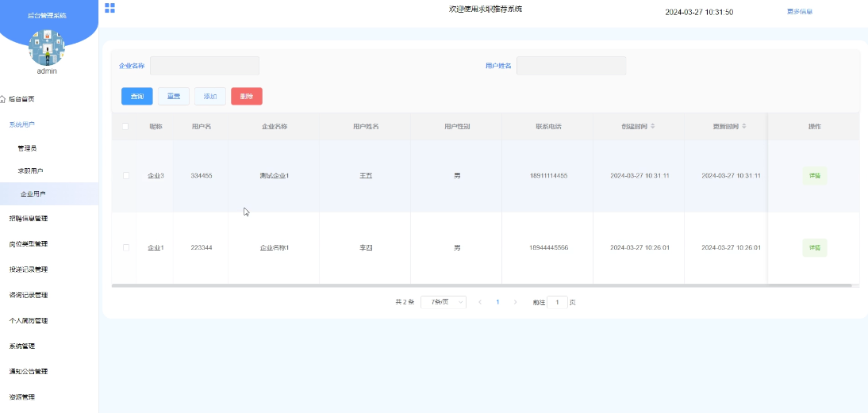The image size is (868, 413).
Task: Click company name 企业名称1
Action: tap(275, 247)
